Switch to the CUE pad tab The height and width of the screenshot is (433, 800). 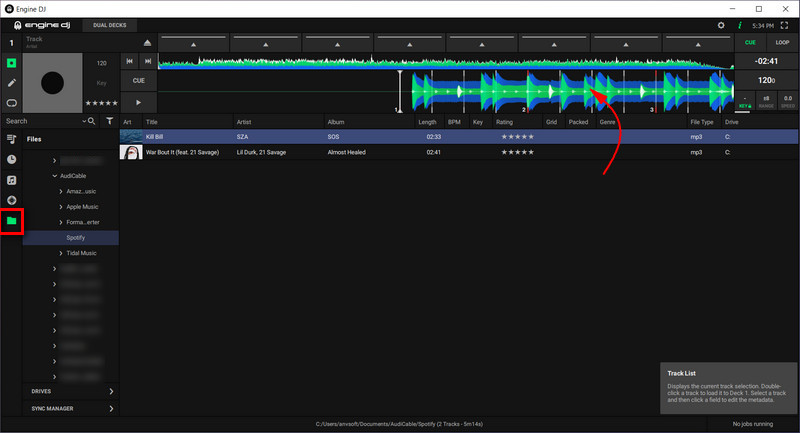tap(750, 43)
